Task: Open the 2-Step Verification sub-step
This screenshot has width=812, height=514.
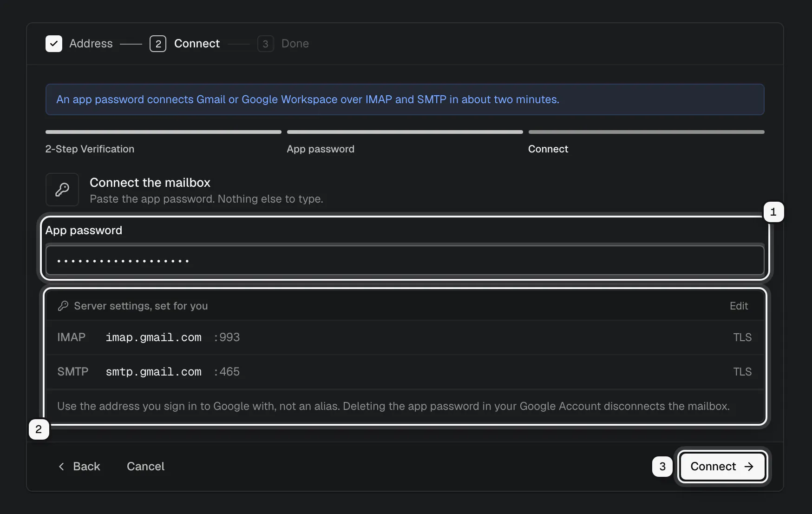Action: 90,149
